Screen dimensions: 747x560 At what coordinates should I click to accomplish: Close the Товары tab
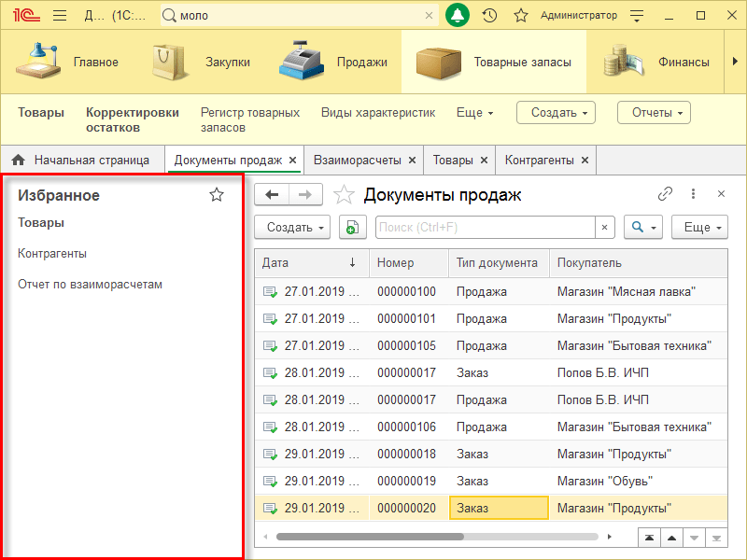[x=484, y=160]
